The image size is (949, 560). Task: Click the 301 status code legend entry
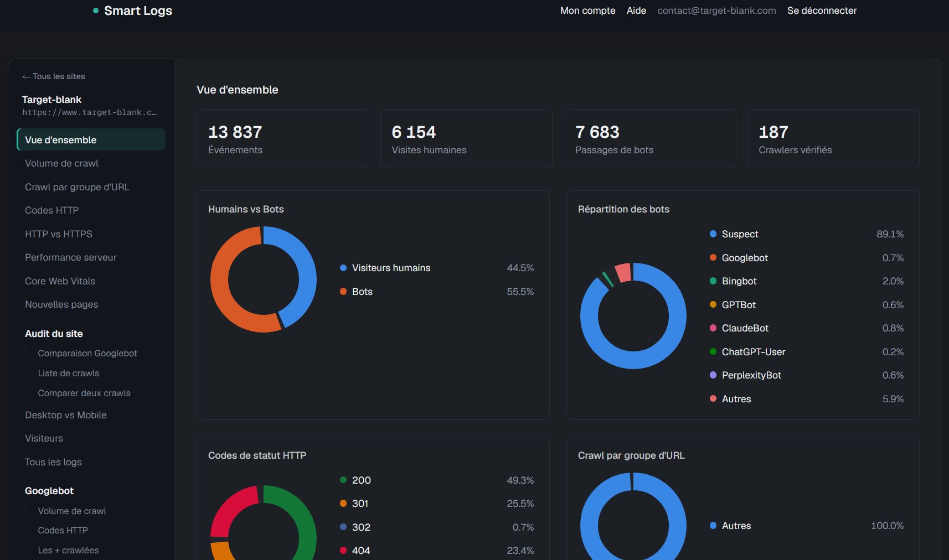[x=437, y=504]
